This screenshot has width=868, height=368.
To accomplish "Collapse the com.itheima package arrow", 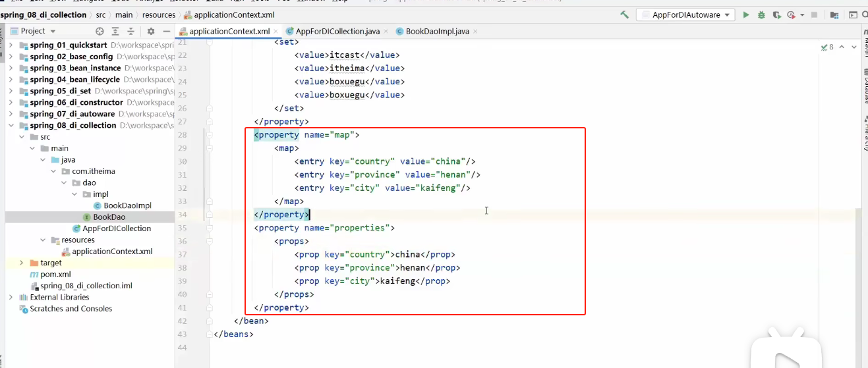I will [53, 171].
